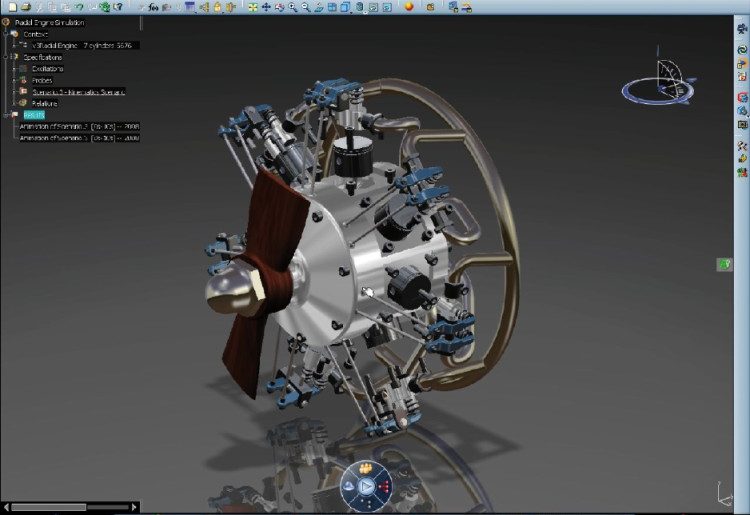Viewport: 750px width, 515px height.
Task: Click the Undo arrow icon
Action: point(79,6)
